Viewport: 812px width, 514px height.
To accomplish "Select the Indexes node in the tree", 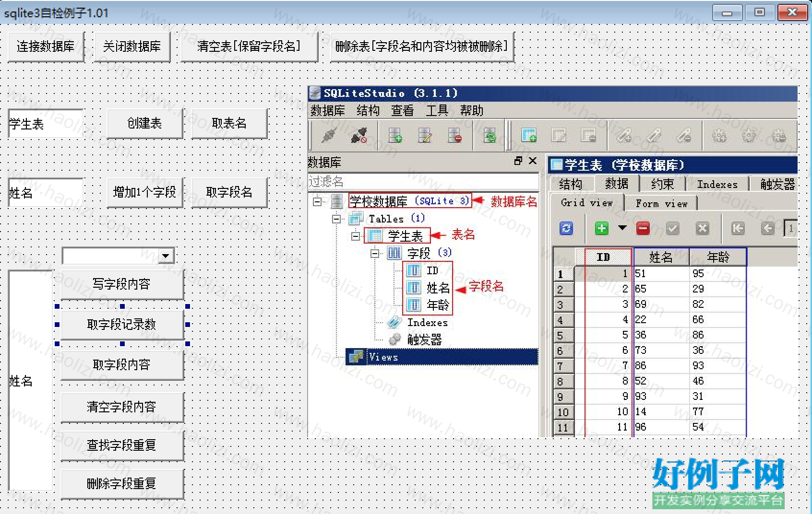I will click(418, 323).
